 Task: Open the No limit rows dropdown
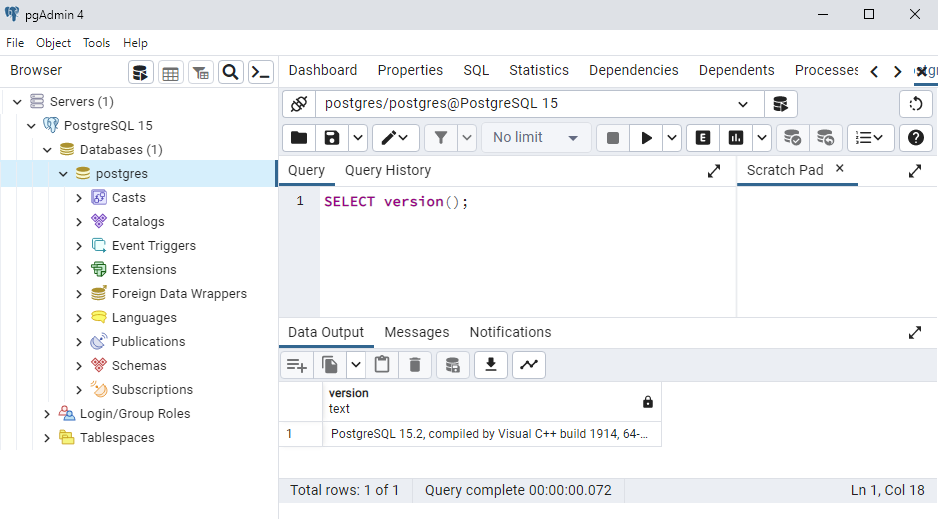pos(535,138)
